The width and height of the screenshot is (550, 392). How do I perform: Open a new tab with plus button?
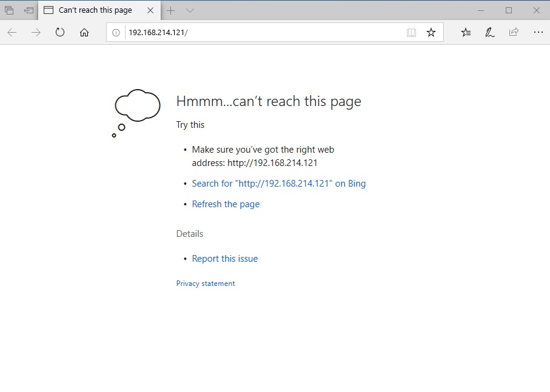point(171,10)
